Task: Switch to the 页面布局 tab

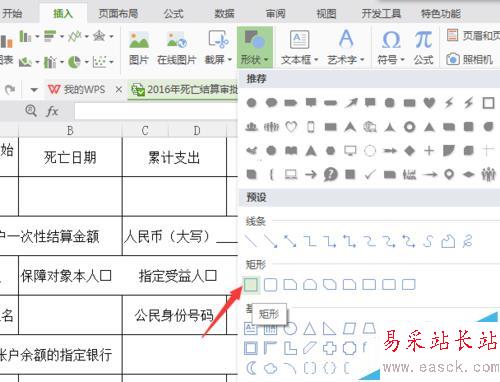Action: [x=118, y=14]
